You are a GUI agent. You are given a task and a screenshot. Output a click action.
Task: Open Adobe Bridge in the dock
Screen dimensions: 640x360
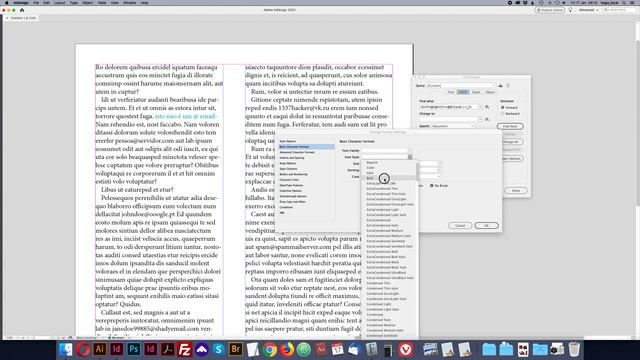tap(236, 349)
